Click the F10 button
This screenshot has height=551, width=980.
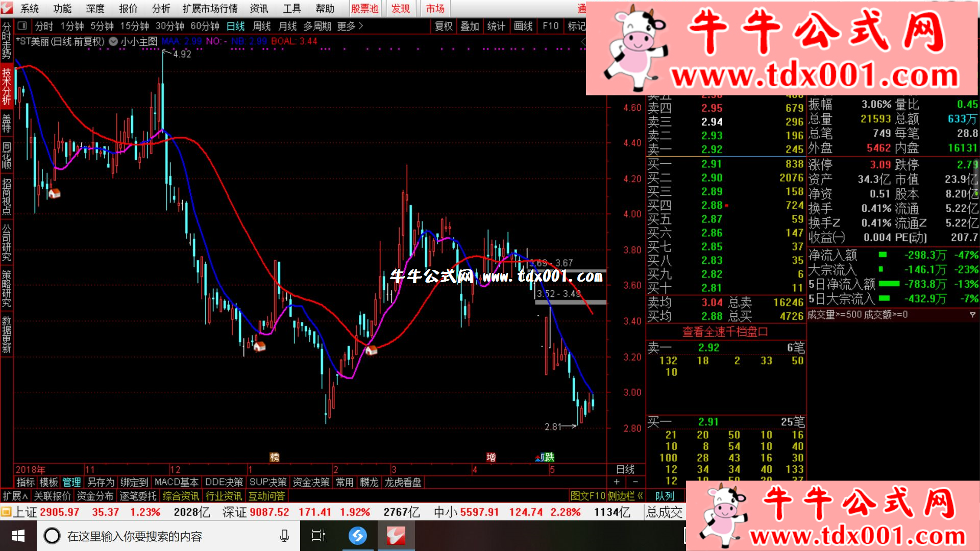point(551,26)
